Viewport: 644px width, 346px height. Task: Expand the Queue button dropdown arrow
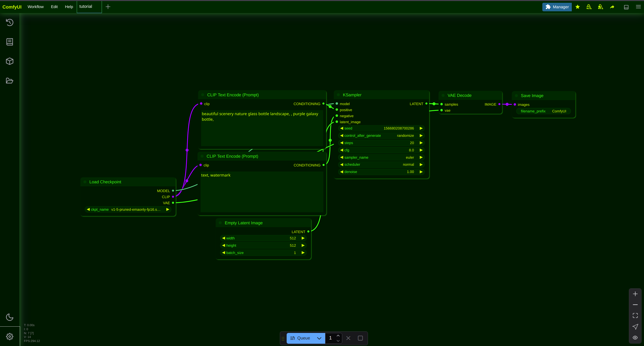pos(319,338)
